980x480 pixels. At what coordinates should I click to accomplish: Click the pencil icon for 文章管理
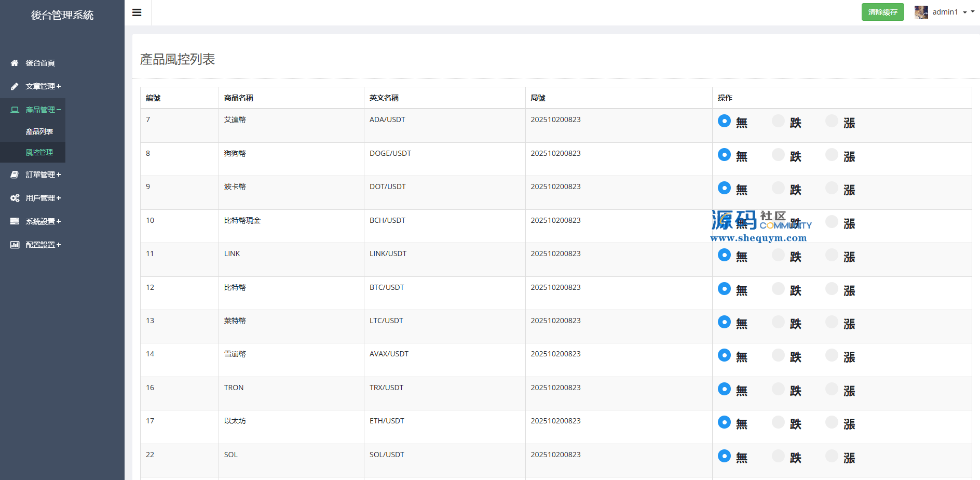(15, 86)
